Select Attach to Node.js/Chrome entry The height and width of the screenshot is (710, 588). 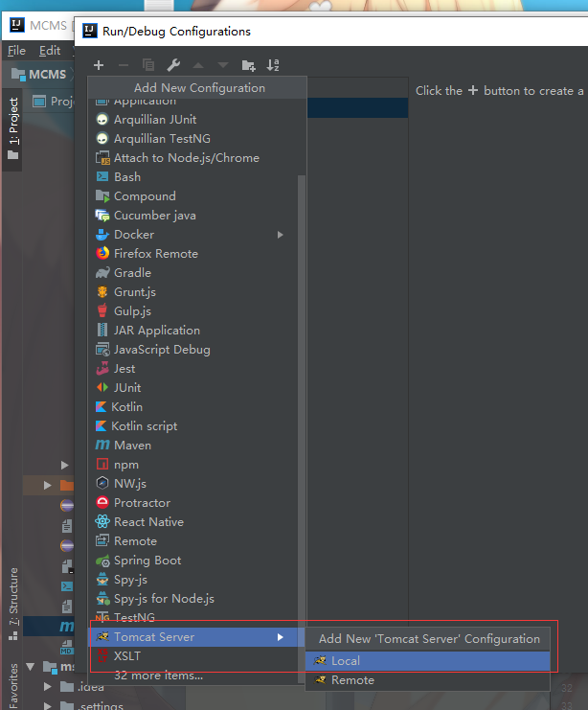(x=193, y=158)
